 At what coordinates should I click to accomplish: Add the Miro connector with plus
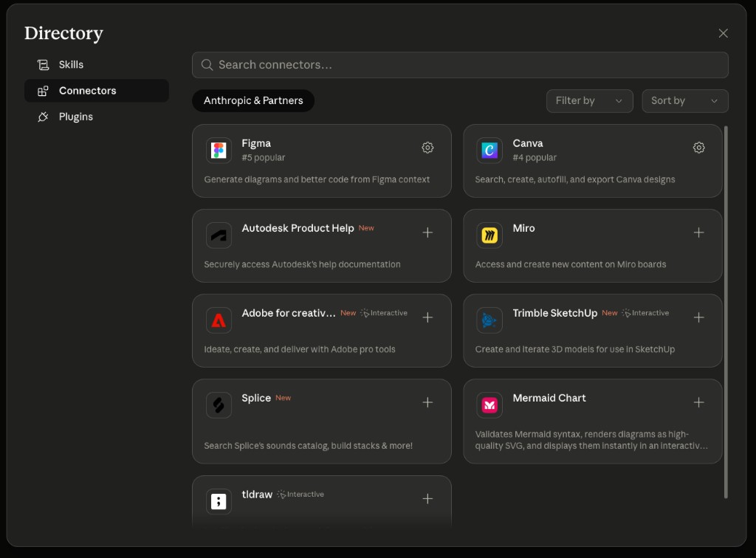point(698,232)
